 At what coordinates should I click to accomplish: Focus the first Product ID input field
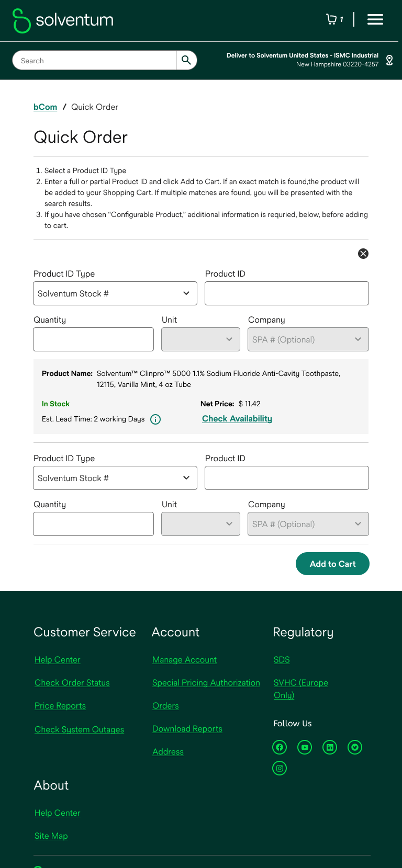pos(287,293)
